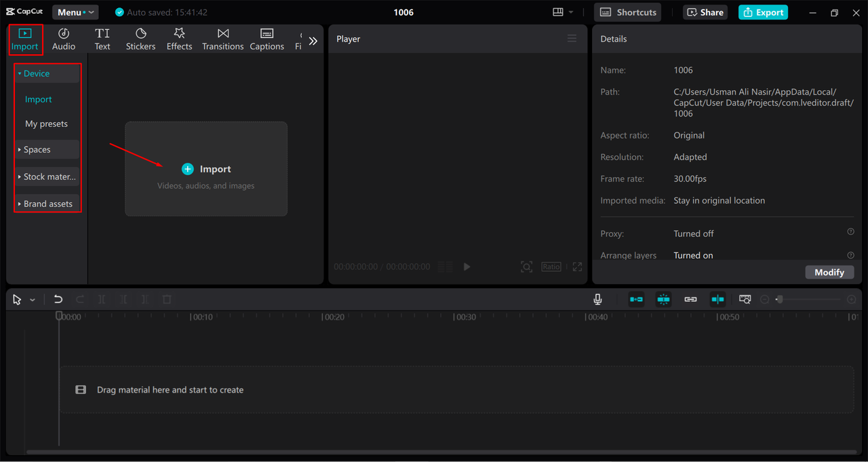Click the fullscreen preview icon in Player
This screenshot has width=868, height=462.
(577, 267)
